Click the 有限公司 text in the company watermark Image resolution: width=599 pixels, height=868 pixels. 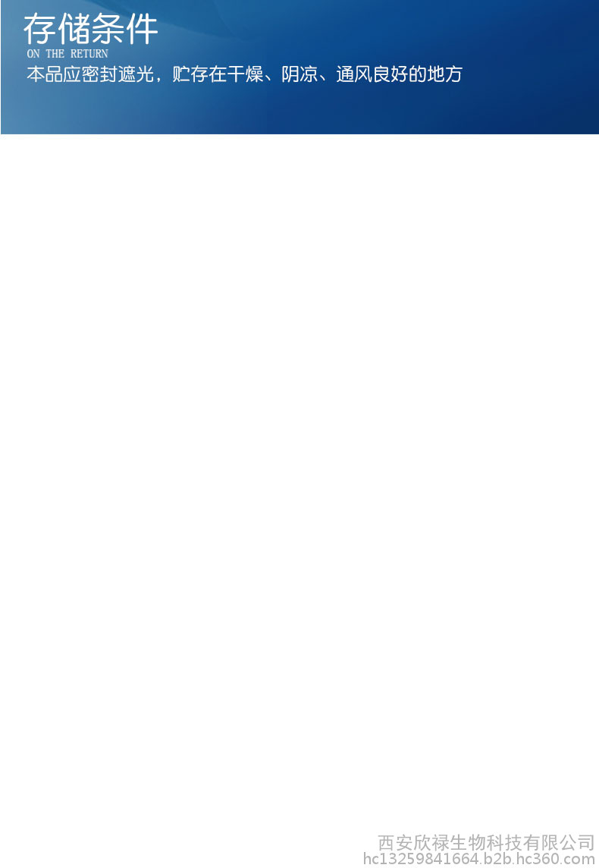(x=559, y=842)
